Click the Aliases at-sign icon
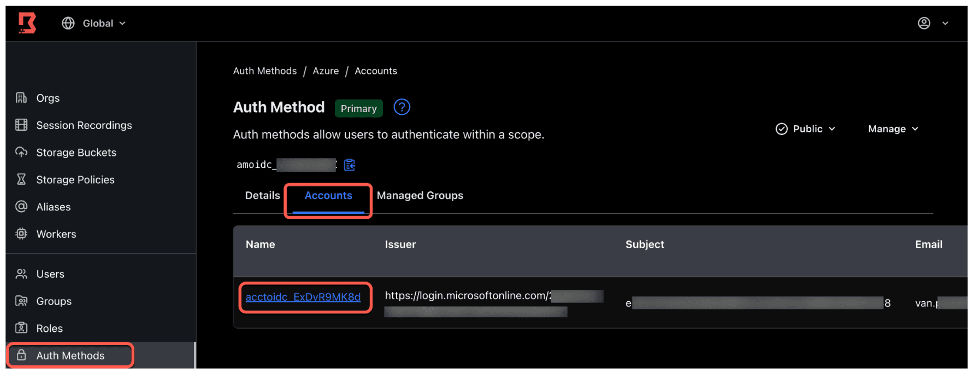Image resolution: width=980 pixels, height=374 pixels. [x=21, y=207]
